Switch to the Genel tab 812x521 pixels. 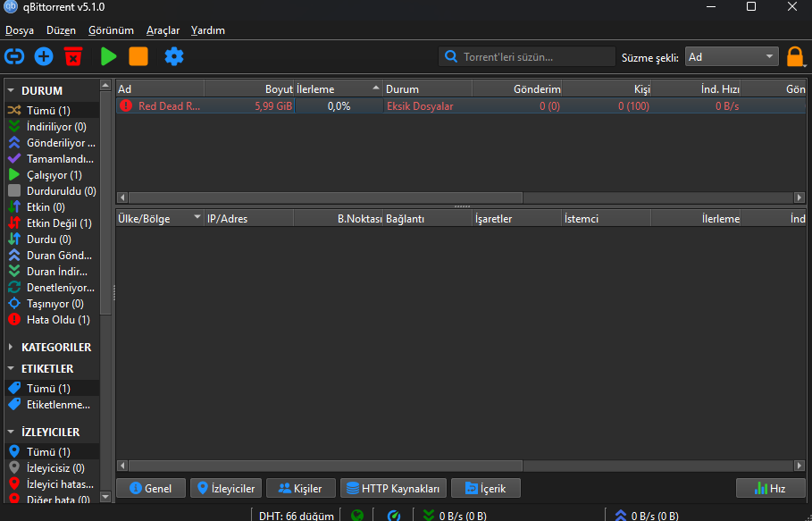tap(151, 488)
